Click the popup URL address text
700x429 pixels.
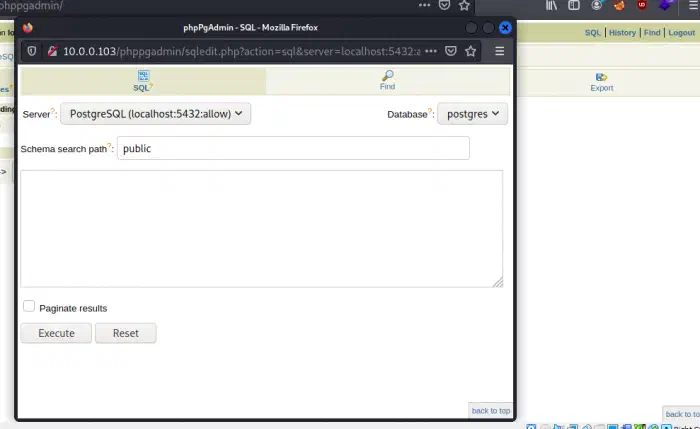[x=242, y=51]
